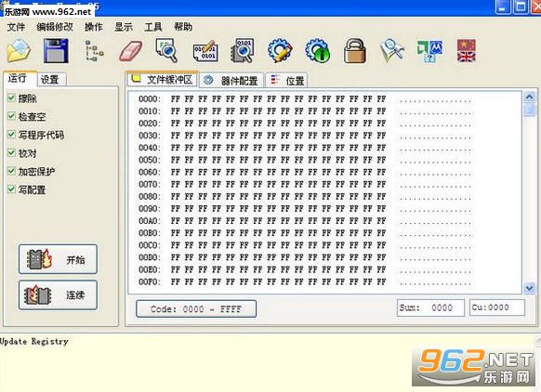Click the binary edit pencil icon

pyautogui.click(x=205, y=51)
